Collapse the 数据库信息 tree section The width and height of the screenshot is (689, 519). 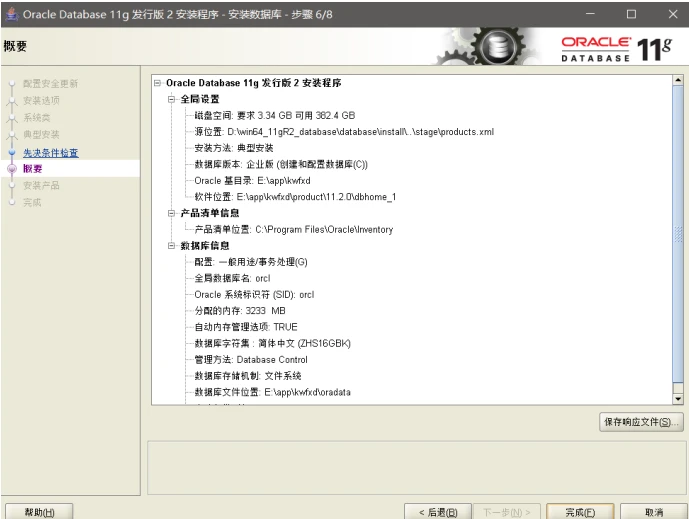tap(171, 246)
